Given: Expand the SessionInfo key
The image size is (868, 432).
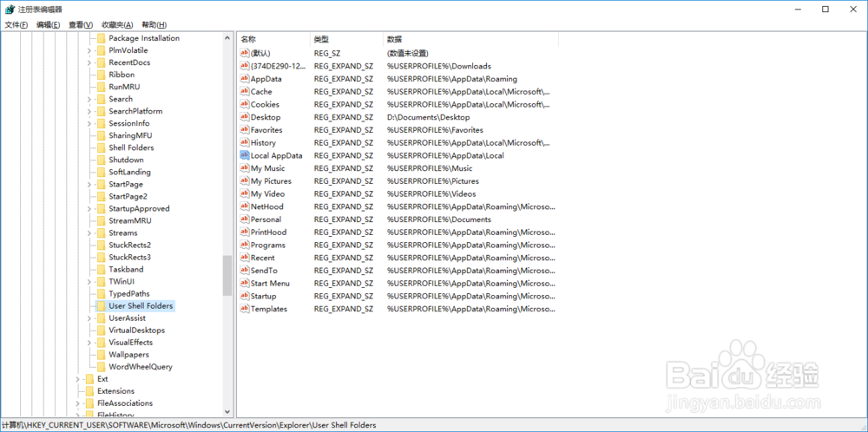Looking at the screenshot, I should [x=89, y=123].
